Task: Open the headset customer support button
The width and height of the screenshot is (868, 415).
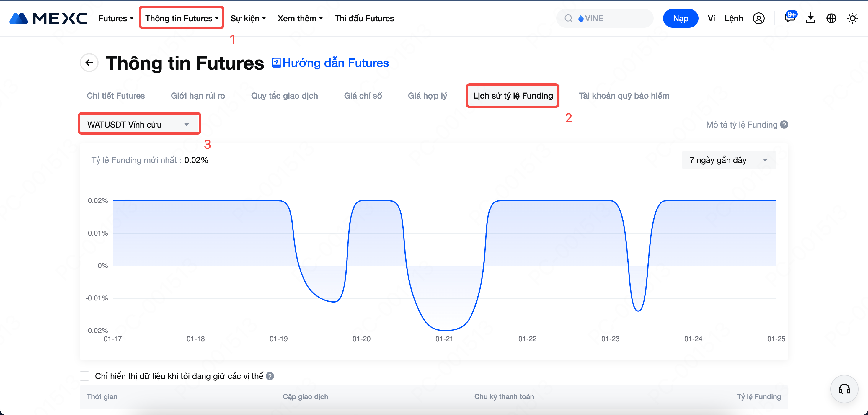Action: 844,389
